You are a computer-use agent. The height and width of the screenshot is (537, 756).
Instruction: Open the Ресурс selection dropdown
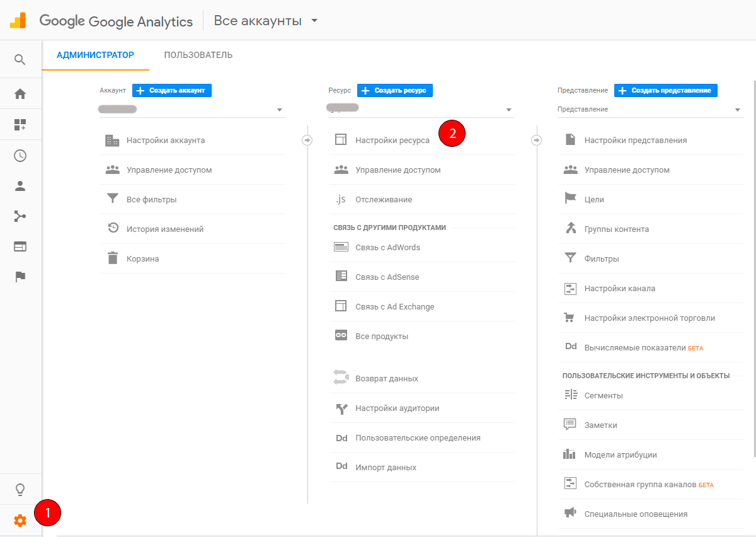(x=421, y=110)
